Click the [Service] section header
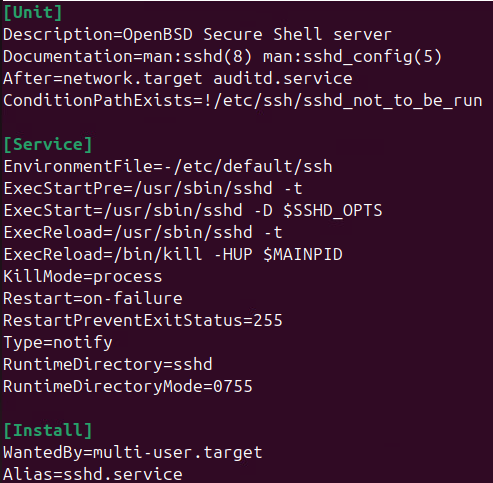The width and height of the screenshot is (493, 483). (48, 145)
